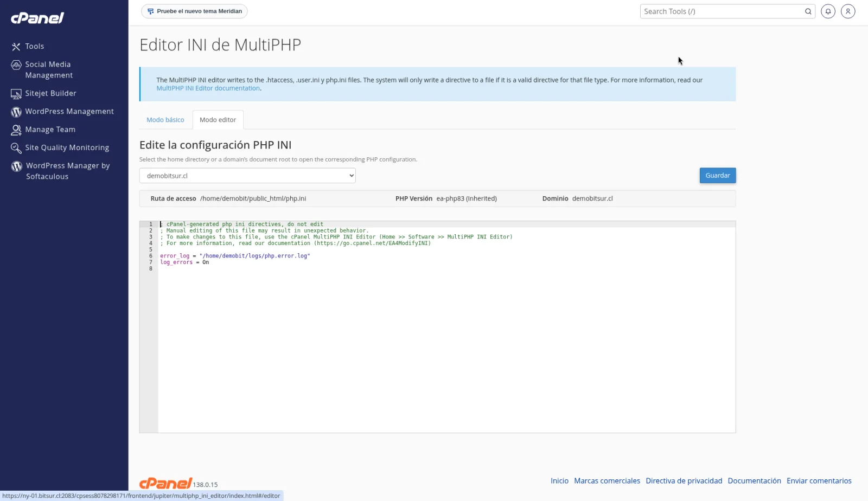Click the notifications bell icon
Image resolution: width=868 pixels, height=501 pixels.
828,11
